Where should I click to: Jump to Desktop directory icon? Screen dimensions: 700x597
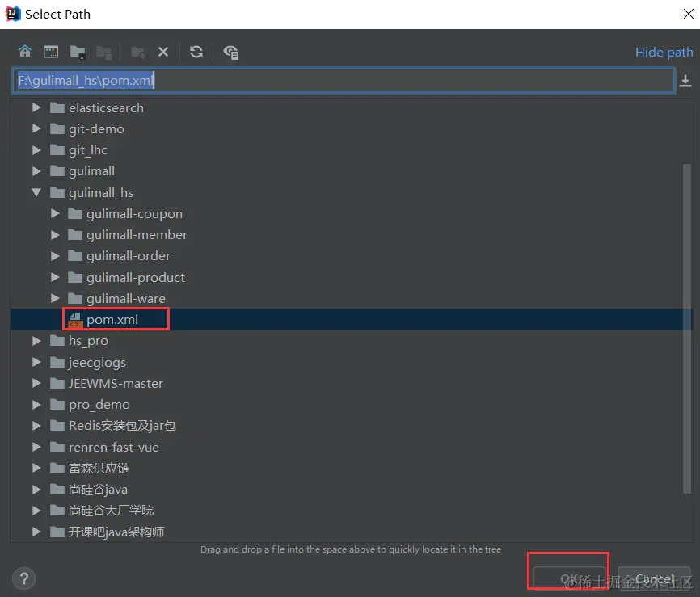point(51,52)
